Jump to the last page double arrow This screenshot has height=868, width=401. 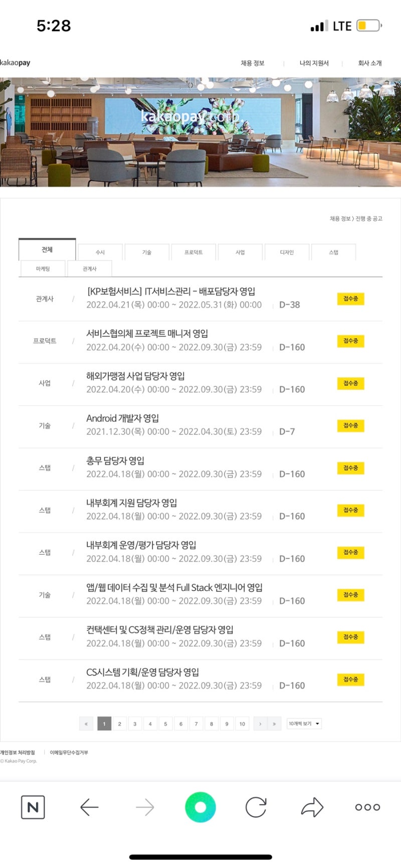[274, 724]
